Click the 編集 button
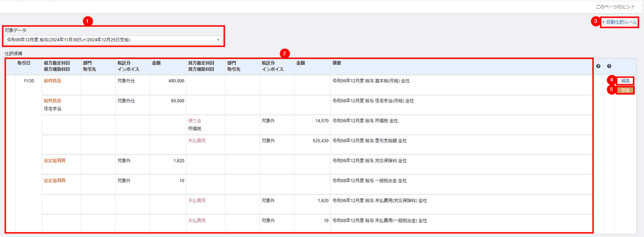 626,81
